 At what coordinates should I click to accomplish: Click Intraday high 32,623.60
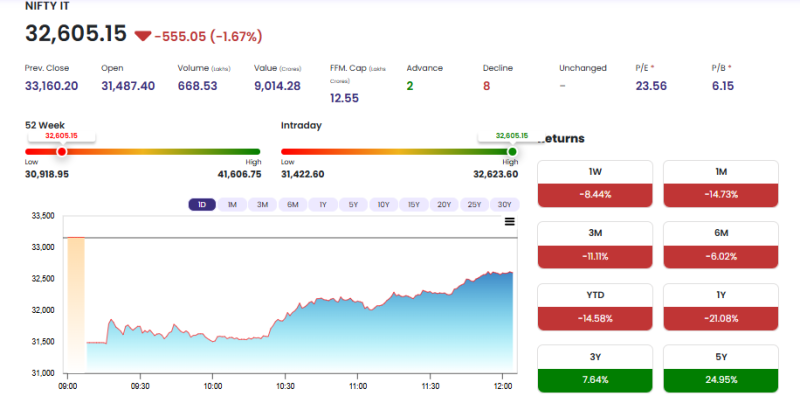(x=495, y=174)
